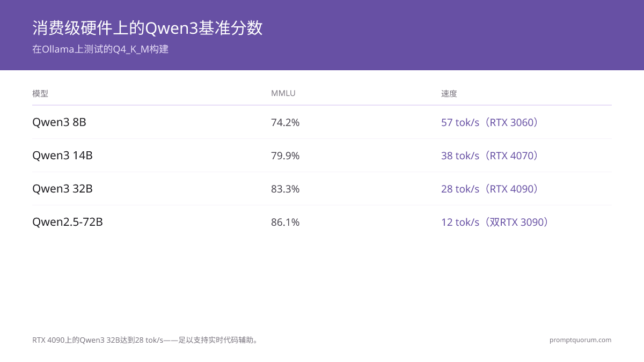Click the title 消费级硬件上的Qwen3基准分数
The width and height of the screenshot is (644, 362).
(148, 28)
